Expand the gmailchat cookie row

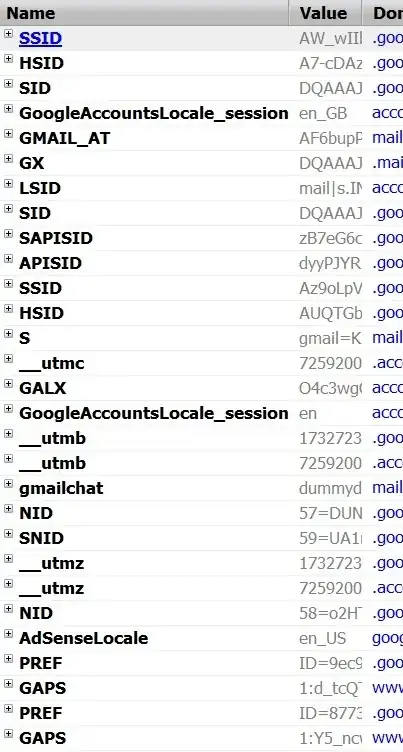point(8,483)
